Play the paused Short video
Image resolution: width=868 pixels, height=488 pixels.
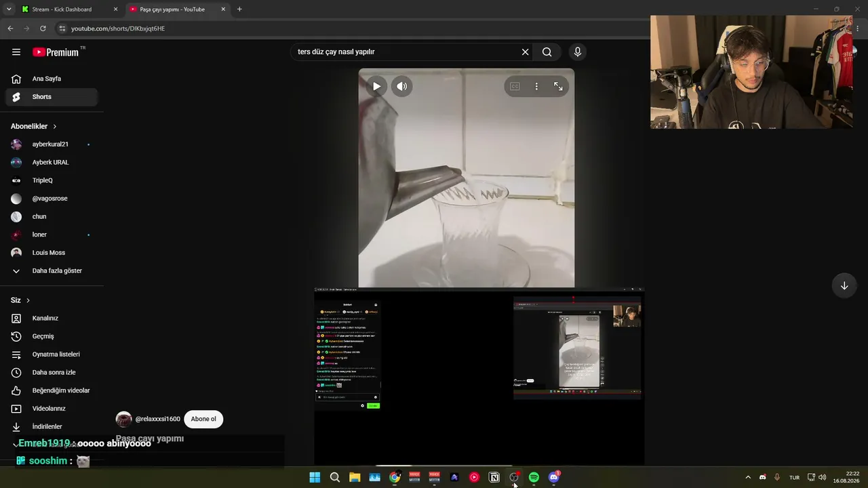(x=376, y=86)
